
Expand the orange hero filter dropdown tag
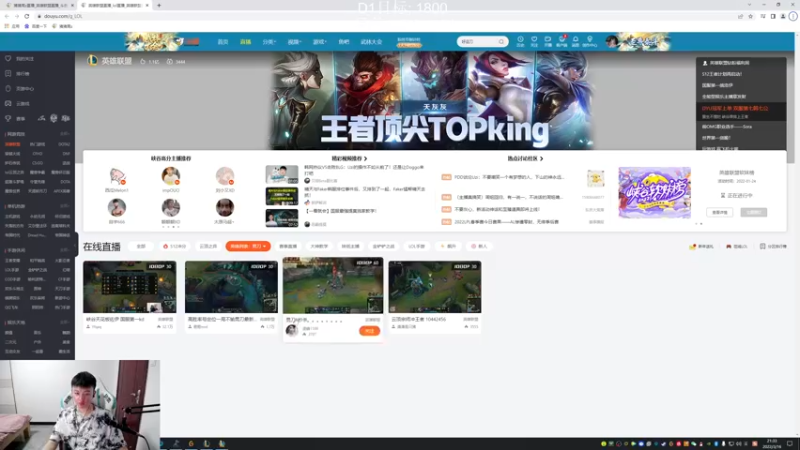coord(248,246)
